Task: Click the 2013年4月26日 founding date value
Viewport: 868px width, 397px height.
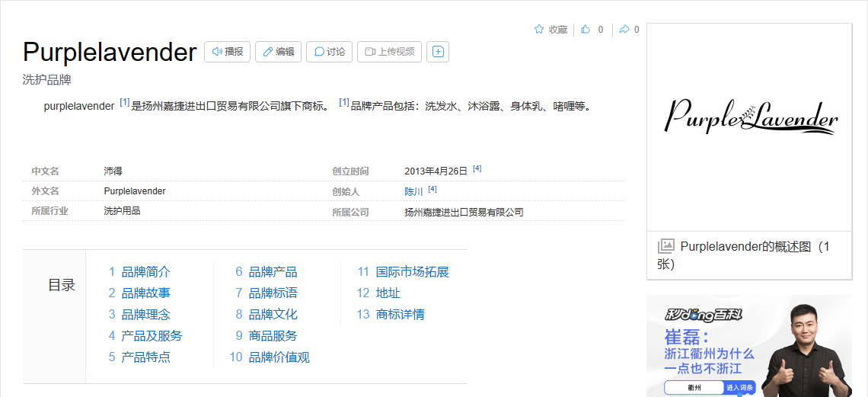Action: click(x=436, y=171)
